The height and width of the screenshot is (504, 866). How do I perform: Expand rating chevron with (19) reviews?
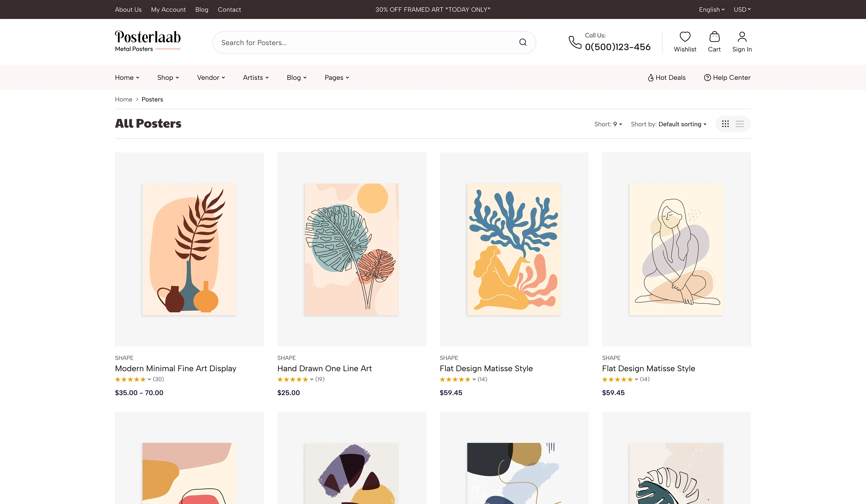point(312,379)
